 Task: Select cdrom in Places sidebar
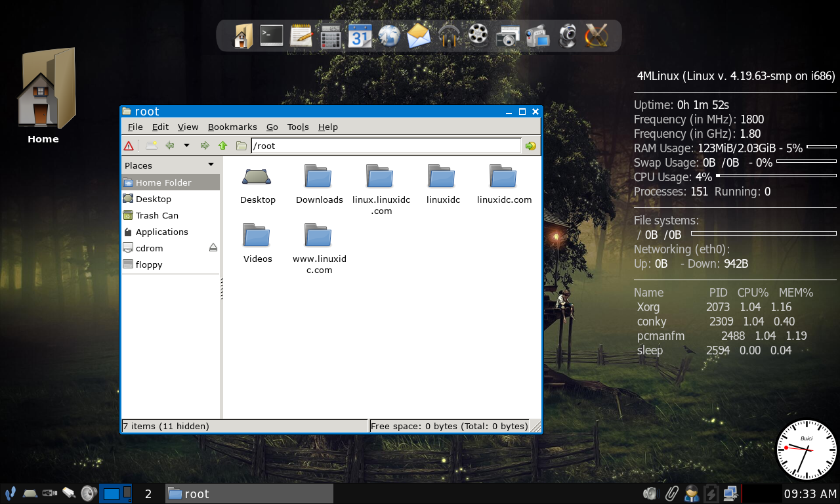(x=171, y=248)
